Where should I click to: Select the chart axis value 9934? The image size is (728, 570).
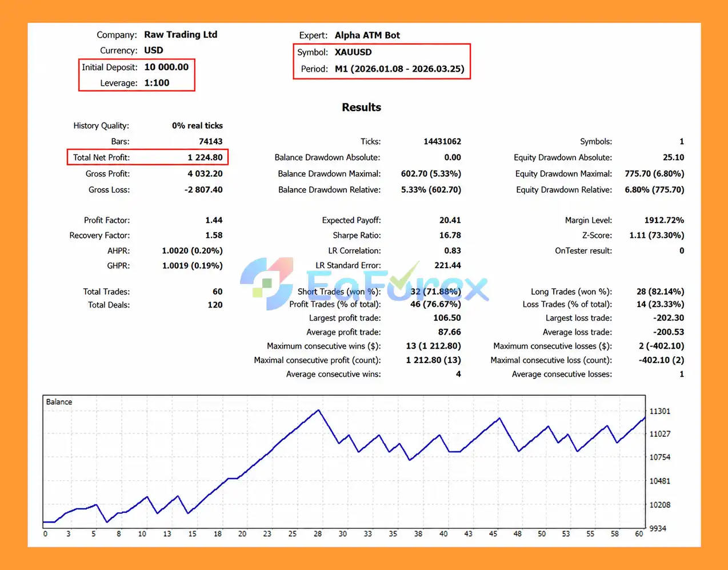658,528
